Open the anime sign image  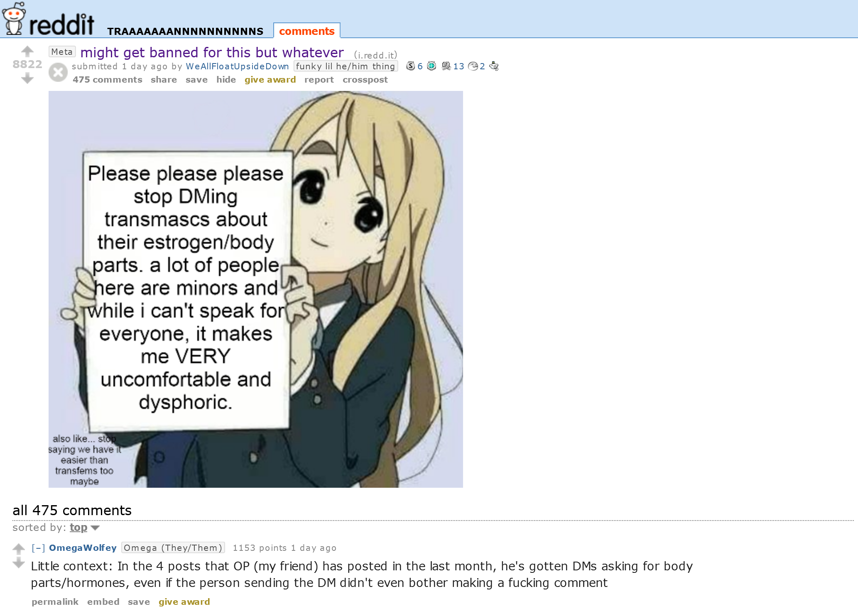(256, 289)
